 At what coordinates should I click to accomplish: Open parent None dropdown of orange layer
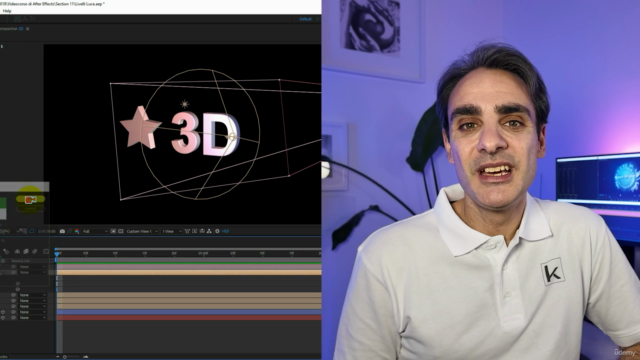(32, 272)
